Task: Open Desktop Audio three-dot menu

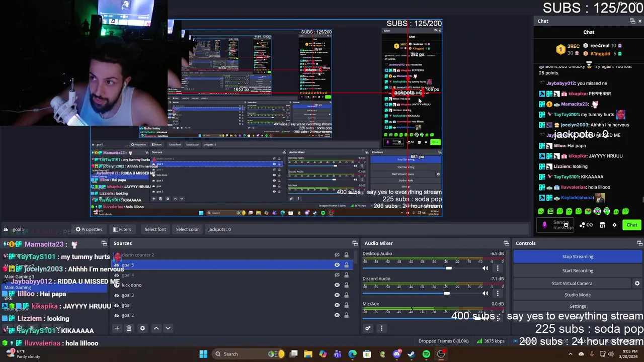Action: coord(498,268)
